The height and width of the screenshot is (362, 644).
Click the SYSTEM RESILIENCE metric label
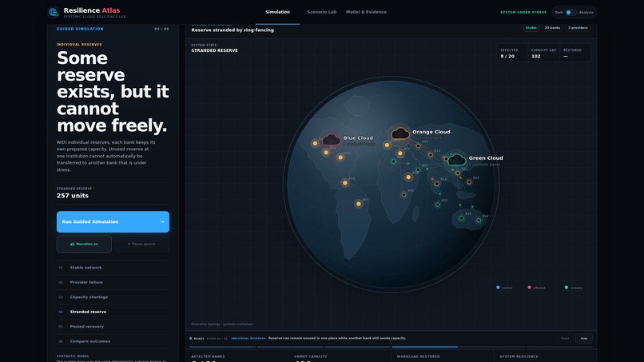pos(519,356)
